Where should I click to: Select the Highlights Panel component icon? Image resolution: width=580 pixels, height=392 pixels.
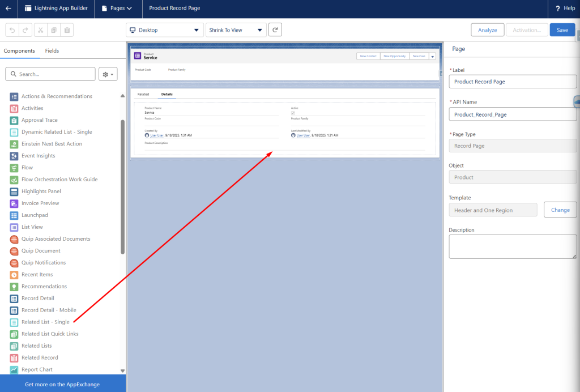14,191
